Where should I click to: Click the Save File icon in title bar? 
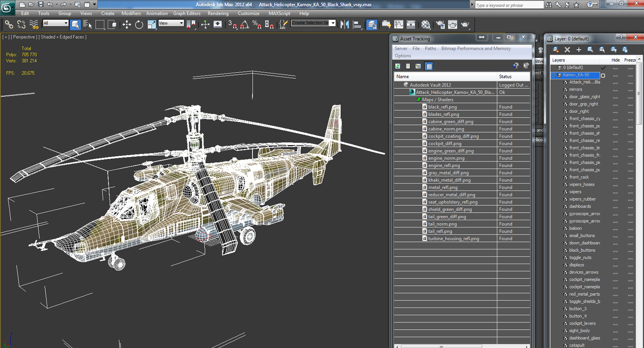[x=40, y=4]
